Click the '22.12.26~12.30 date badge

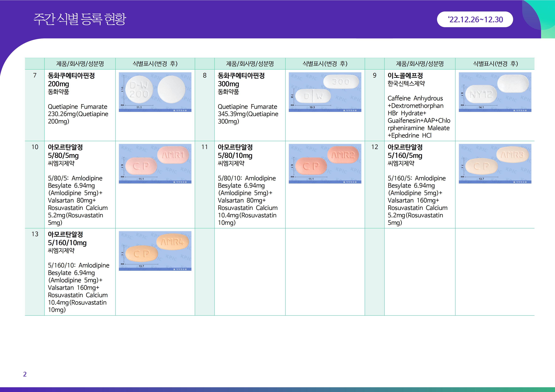point(475,19)
